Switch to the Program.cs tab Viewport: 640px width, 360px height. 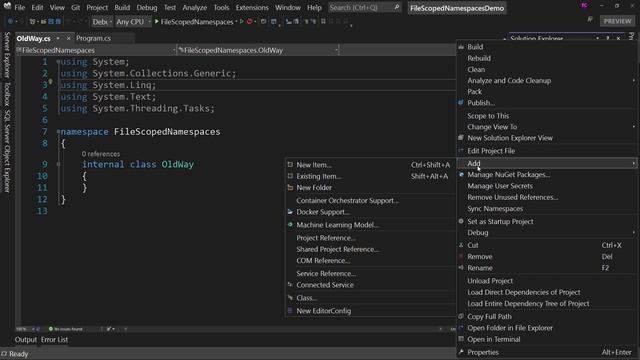[x=93, y=38]
